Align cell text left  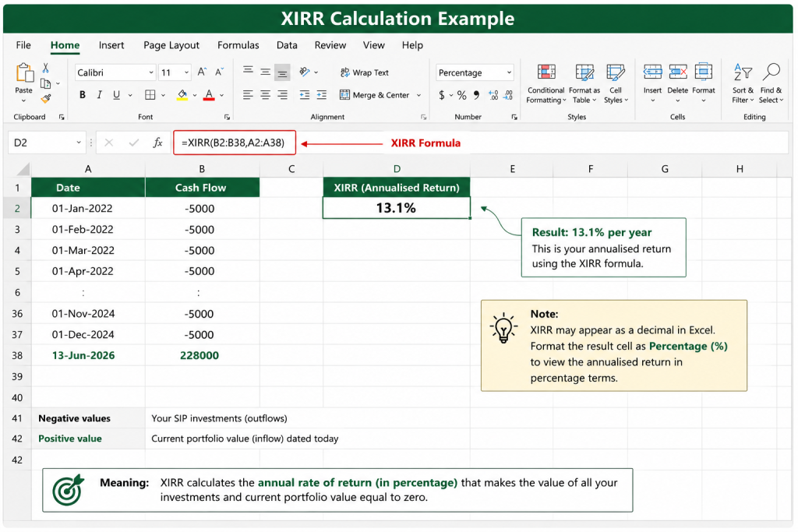(x=248, y=95)
